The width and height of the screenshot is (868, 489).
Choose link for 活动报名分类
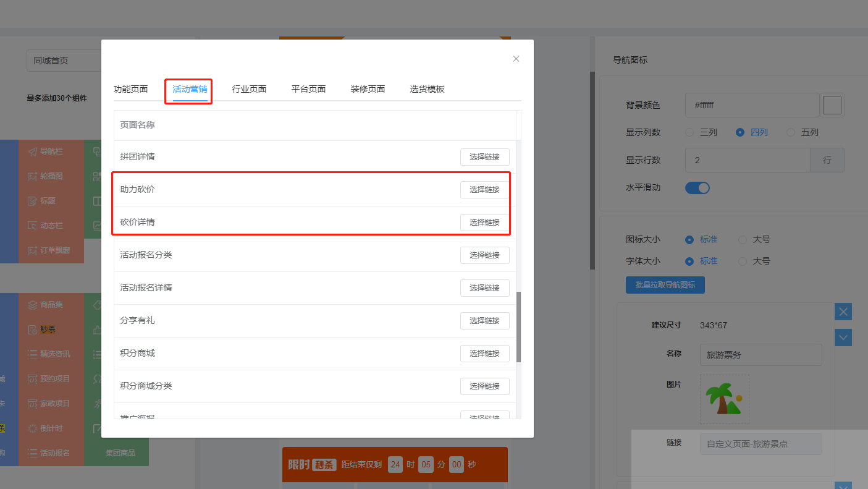tap(484, 255)
